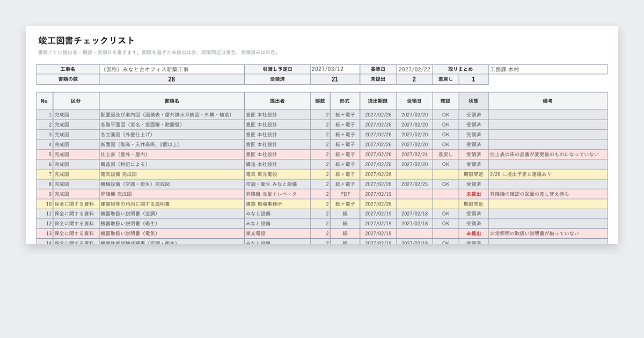Select reference date cell 2027/02/22
Viewport: 644px width, 338px height.
point(414,69)
